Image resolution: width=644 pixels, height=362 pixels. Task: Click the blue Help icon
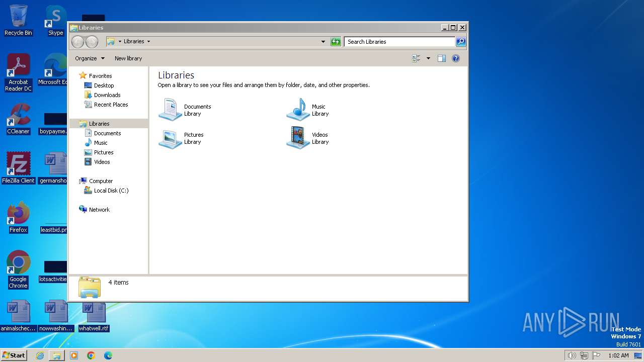456,58
